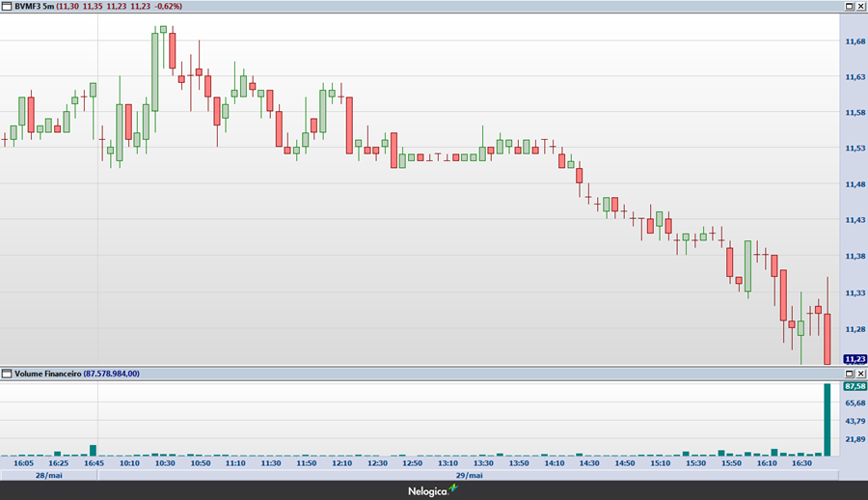Click the current price label 11,23

(x=854, y=358)
